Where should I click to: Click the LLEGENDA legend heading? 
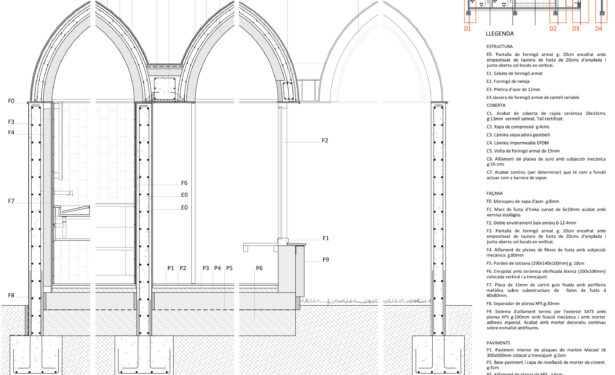(x=500, y=34)
